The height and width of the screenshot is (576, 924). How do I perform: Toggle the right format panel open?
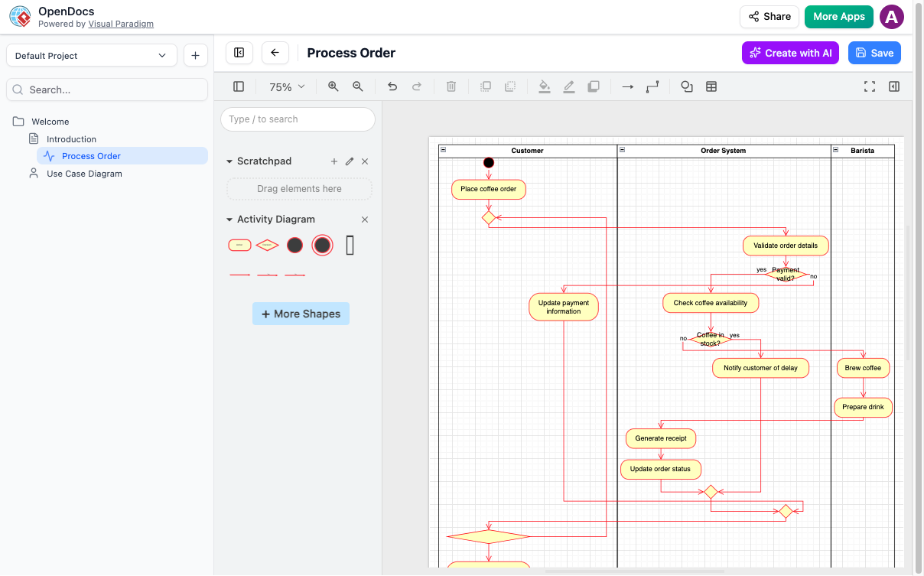click(x=894, y=86)
